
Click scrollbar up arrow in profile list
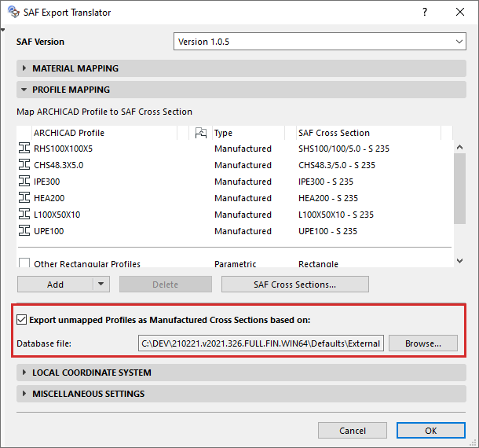[459, 147]
